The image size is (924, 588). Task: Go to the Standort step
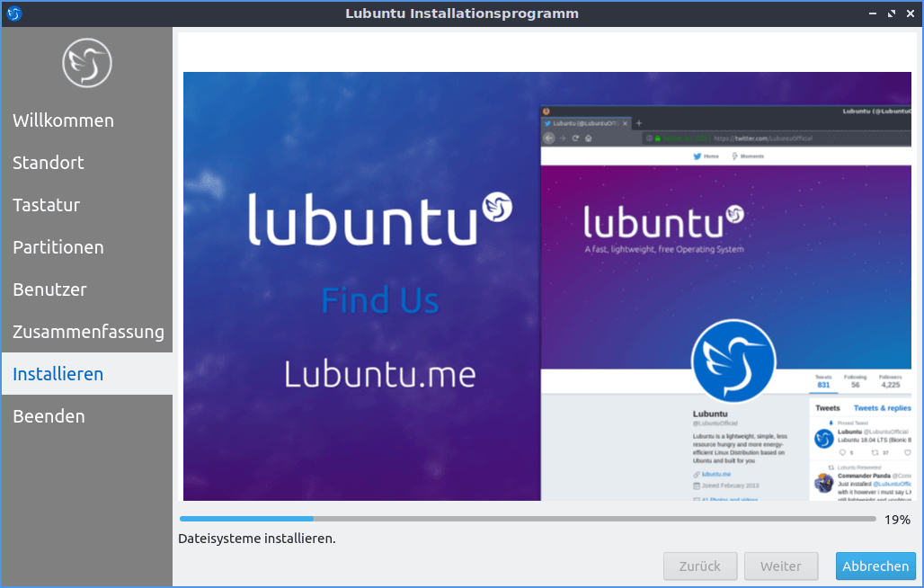coord(87,163)
